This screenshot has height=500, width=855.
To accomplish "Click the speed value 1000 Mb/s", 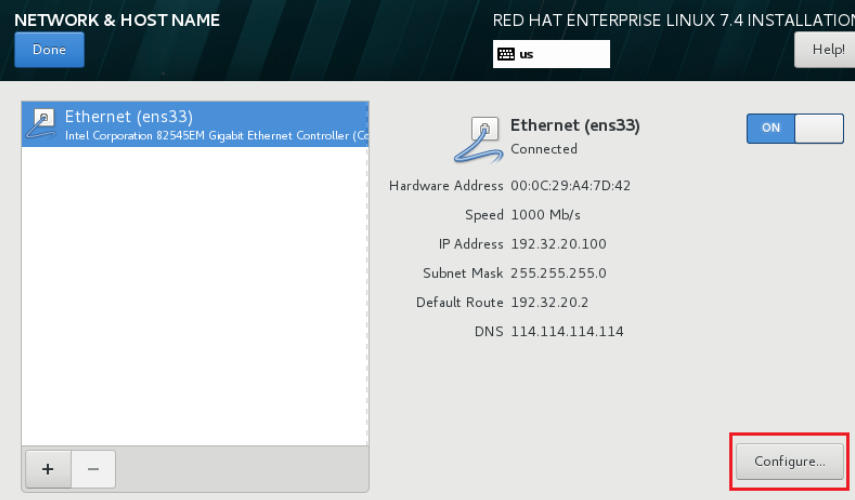I will tap(545, 215).
